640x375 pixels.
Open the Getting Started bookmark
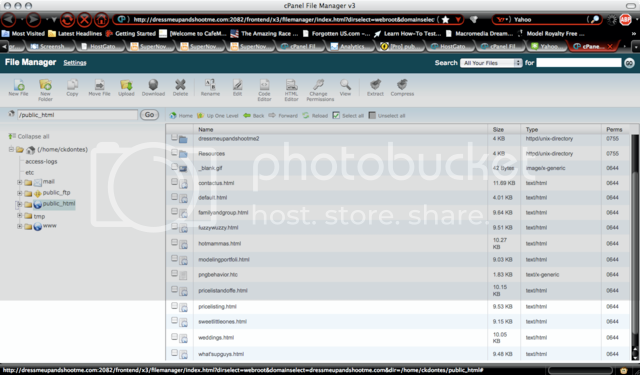(131, 33)
